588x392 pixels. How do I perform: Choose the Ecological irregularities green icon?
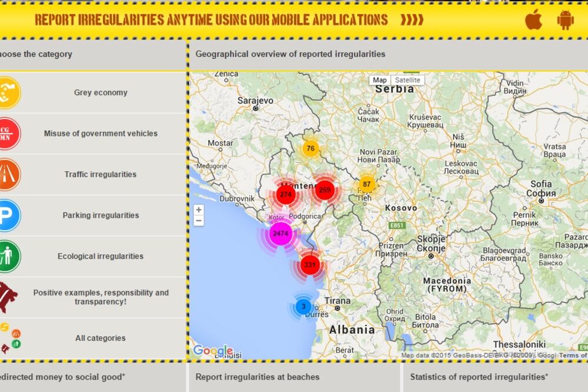tap(8, 257)
